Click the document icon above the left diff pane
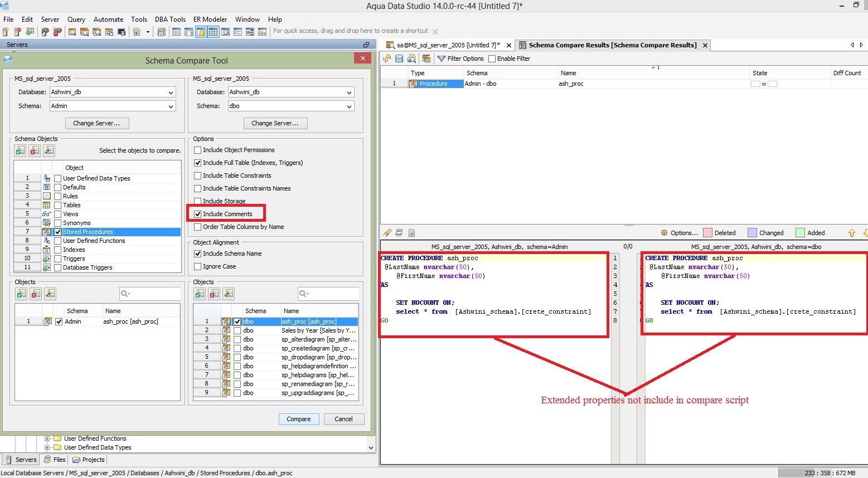 coord(411,233)
